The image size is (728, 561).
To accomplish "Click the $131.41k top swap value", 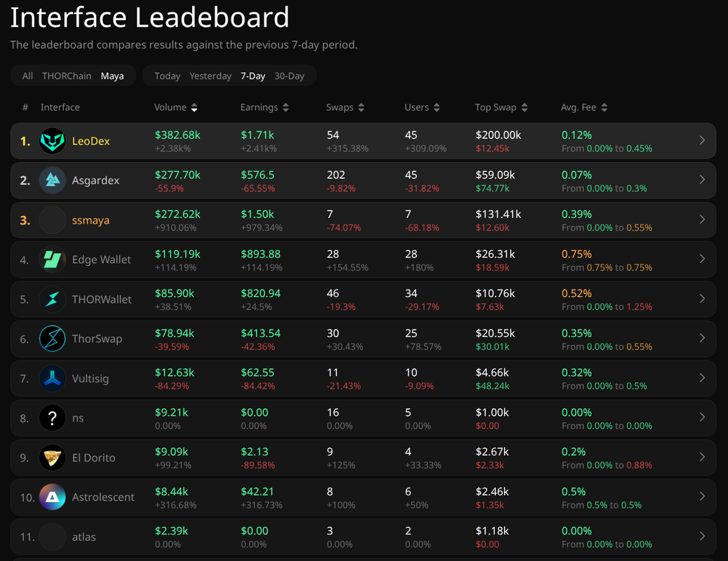I will (498, 215).
